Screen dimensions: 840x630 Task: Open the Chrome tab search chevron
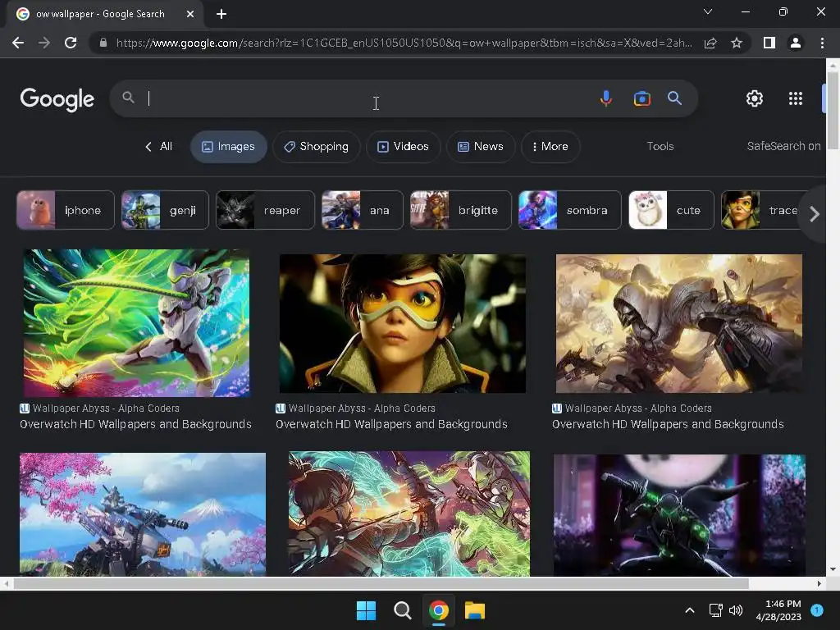[x=708, y=11]
